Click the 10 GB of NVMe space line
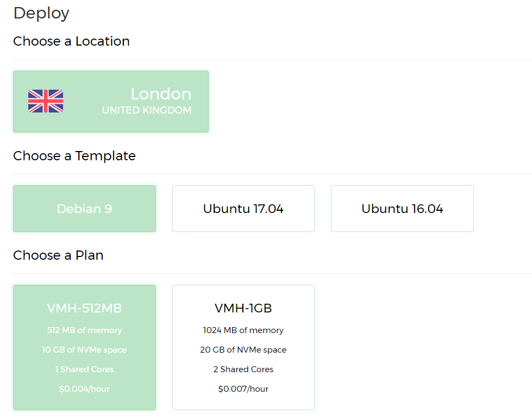The height and width of the screenshot is (420, 532). coord(84,350)
